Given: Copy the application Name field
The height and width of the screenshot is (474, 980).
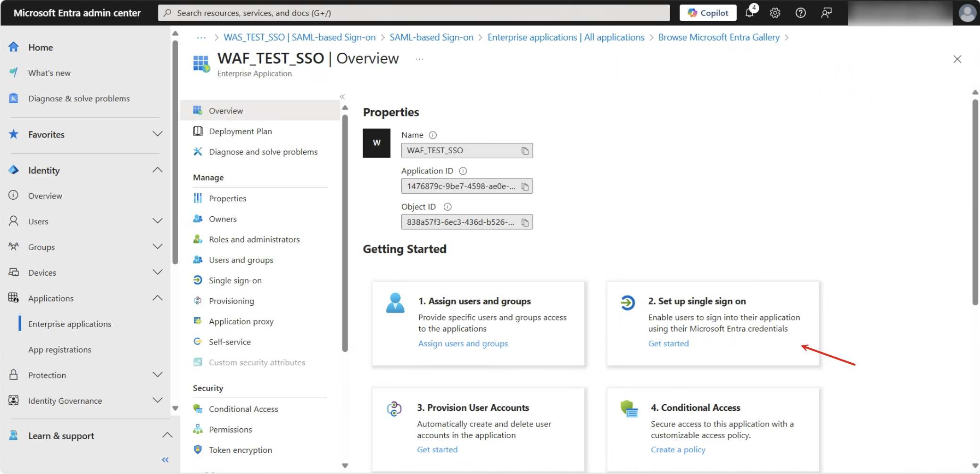Looking at the screenshot, I should (525, 151).
